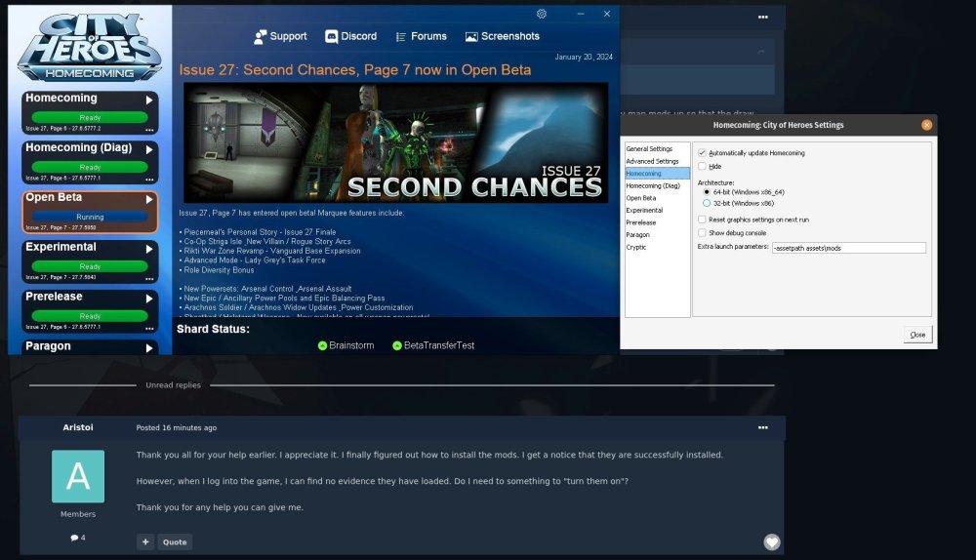Toggle Automatically update Homecoming checkbox
This screenshot has width=976, height=560.
(702, 153)
